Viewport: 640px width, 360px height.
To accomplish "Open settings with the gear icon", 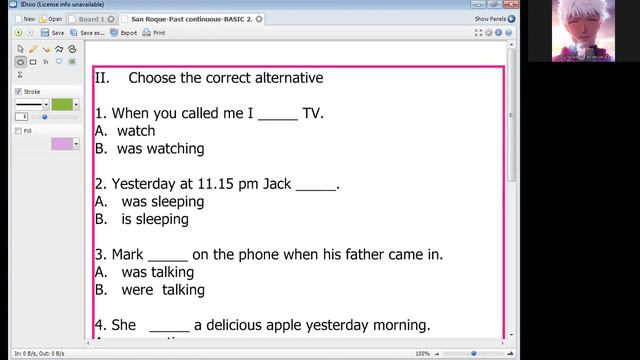I will click(x=489, y=33).
